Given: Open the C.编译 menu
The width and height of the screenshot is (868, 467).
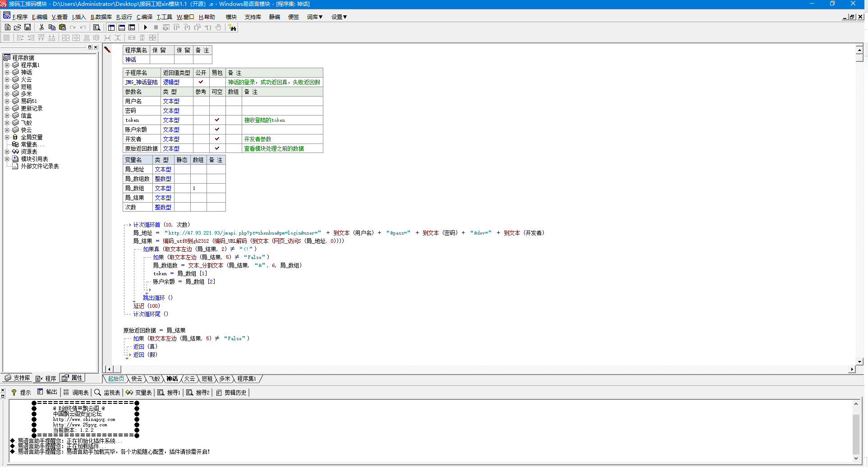Looking at the screenshot, I should (144, 17).
